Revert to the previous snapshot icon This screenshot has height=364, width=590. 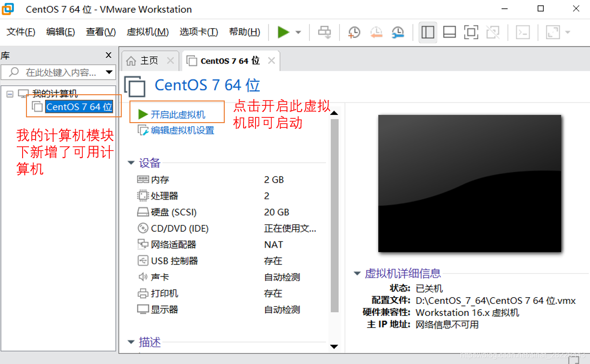click(x=376, y=32)
